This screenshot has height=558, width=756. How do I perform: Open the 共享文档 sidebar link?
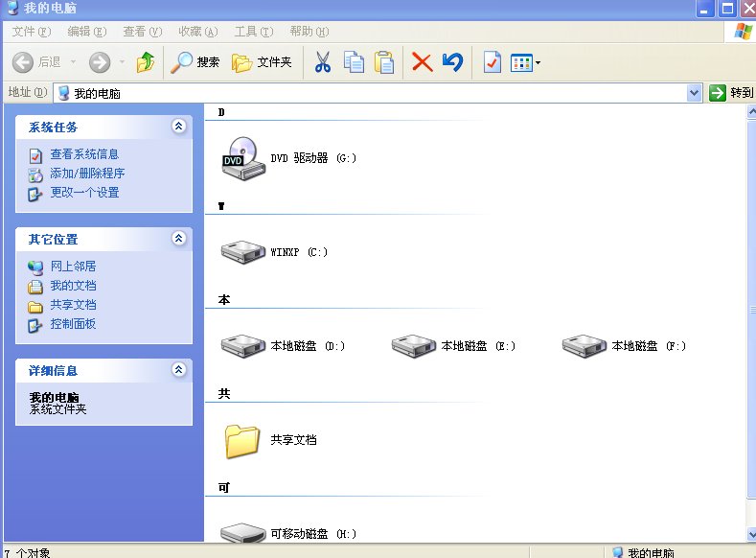pos(73,305)
